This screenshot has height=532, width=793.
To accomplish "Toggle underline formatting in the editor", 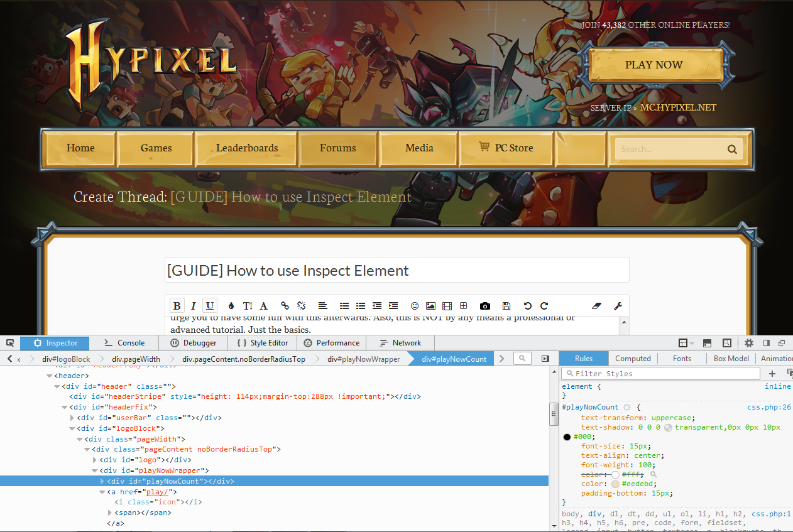I will coord(209,305).
